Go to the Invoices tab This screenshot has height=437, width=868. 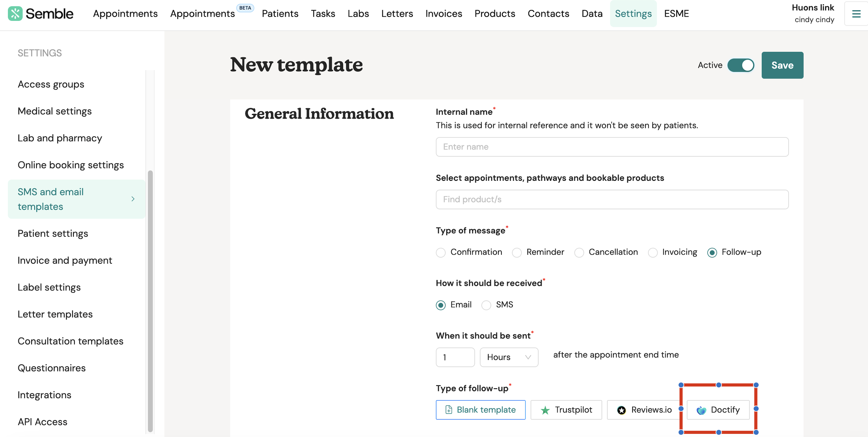click(x=443, y=13)
